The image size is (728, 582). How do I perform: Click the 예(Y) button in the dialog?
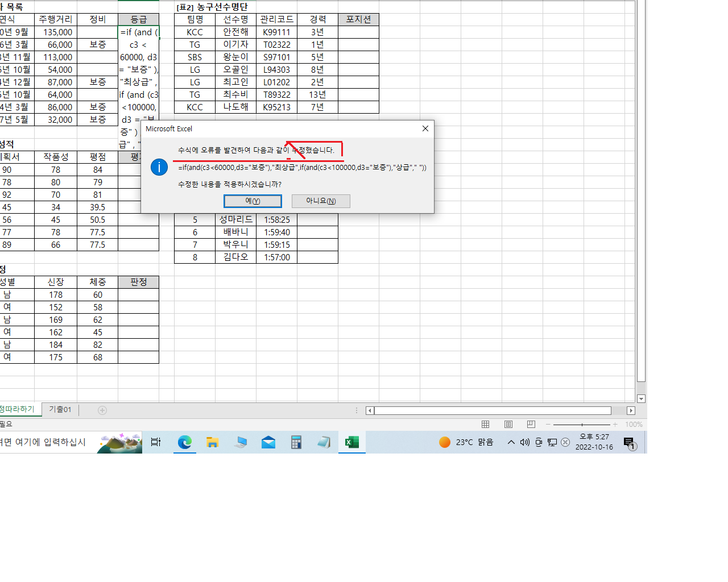[x=253, y=201]
